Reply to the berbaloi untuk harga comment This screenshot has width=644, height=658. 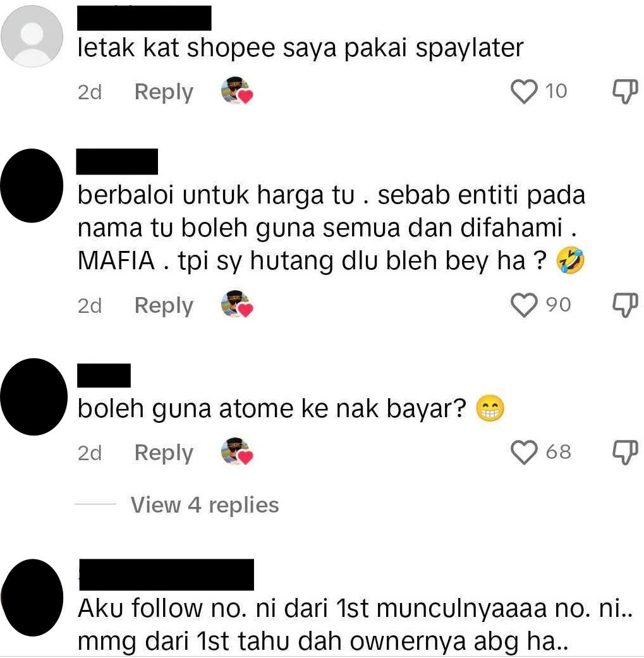pos(164,305)
